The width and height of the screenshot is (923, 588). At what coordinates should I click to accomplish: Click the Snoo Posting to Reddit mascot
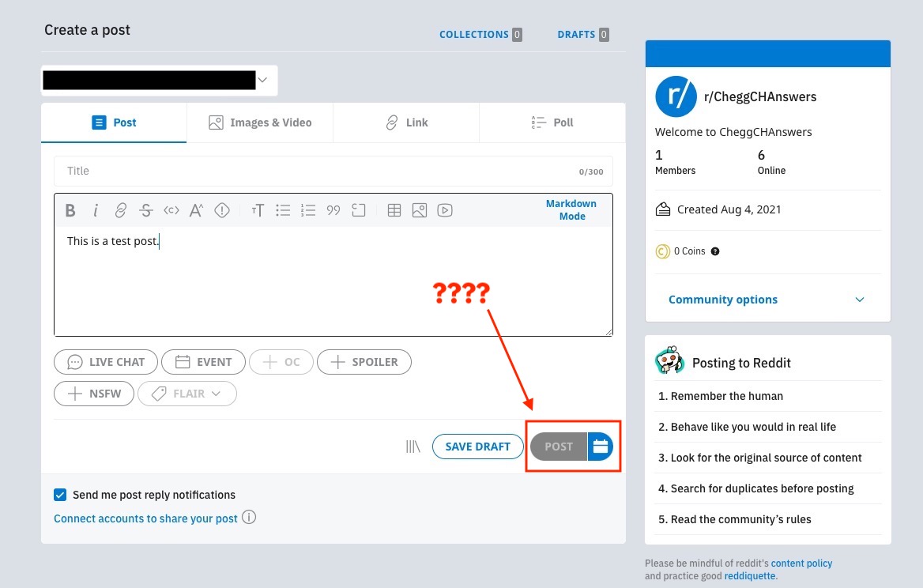[x=670, y=360]
